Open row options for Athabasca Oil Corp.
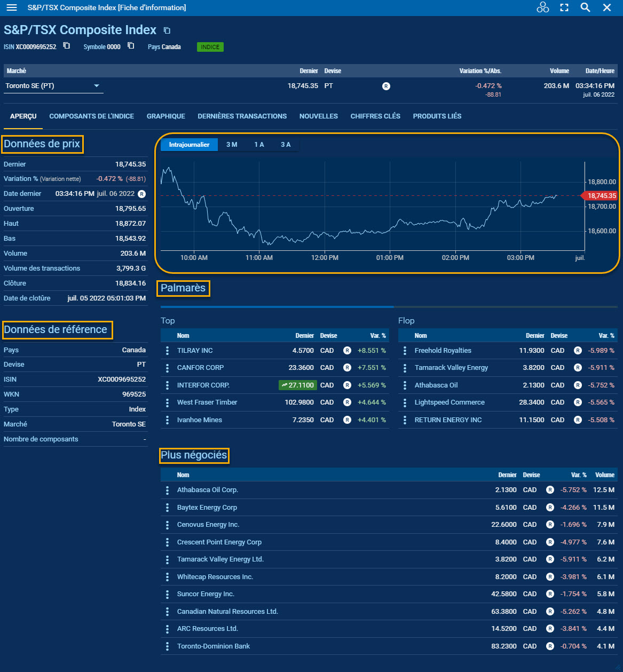 tap(167, 490)
